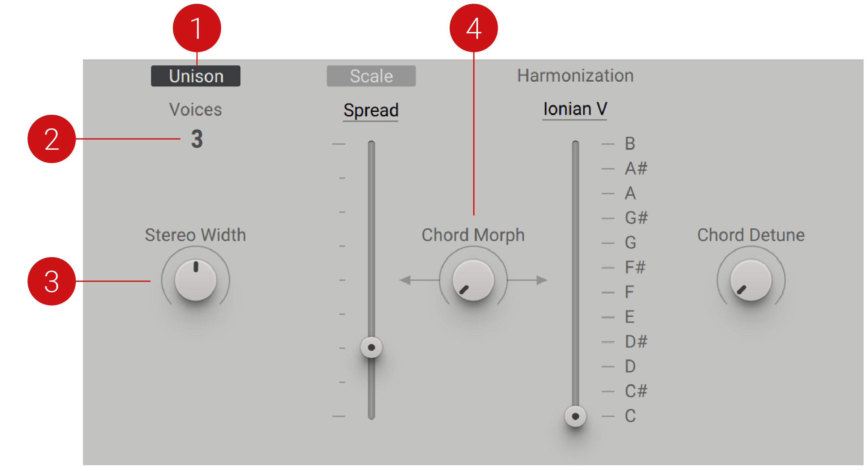The width and height of the screenshot is (868, 471).
Task: Select note B at the scale top
Action: 630,144
